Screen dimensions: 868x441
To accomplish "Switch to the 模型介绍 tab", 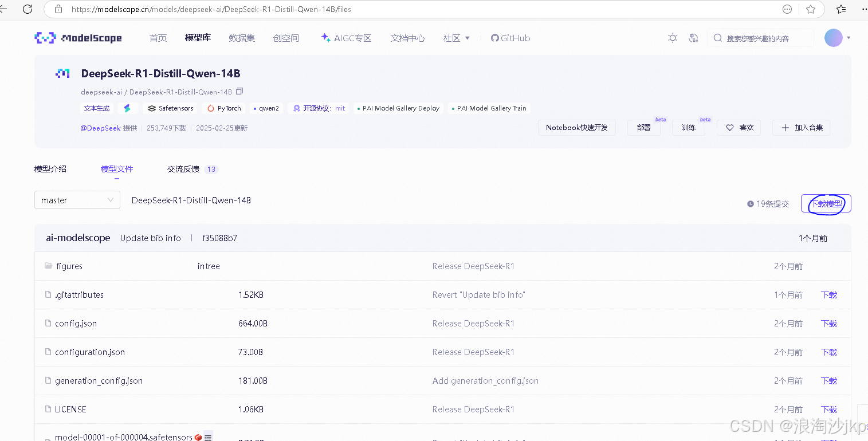I will [50, 169].
